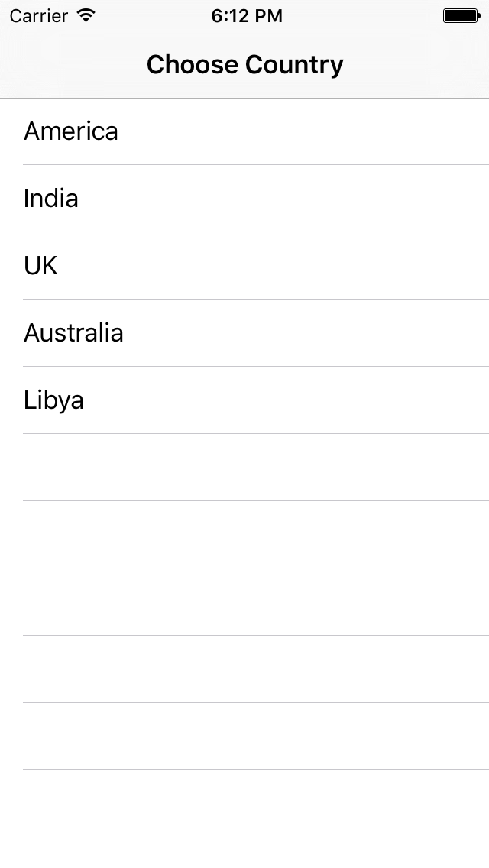Tap navigation bar space right of title
Viewport: 489px width, 868px height.
pyautogui.click(x=416, y=65)
